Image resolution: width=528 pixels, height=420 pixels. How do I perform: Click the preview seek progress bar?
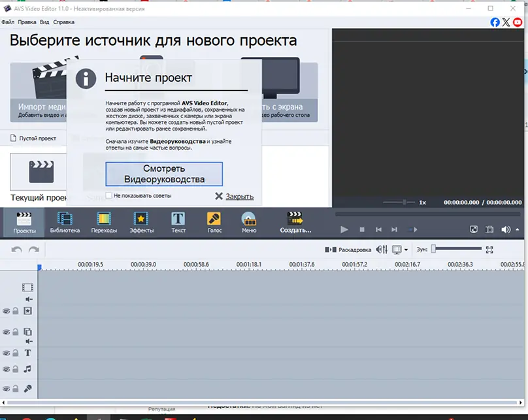pyautogui.click(x=427, y=214)
